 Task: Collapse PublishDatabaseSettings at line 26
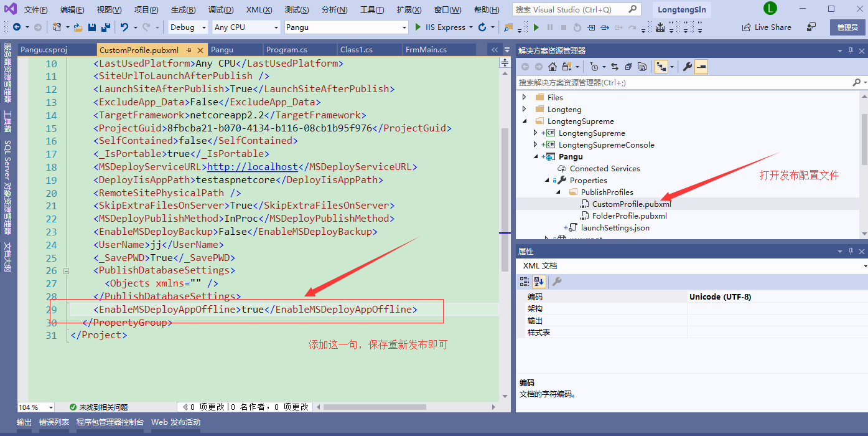66,271
